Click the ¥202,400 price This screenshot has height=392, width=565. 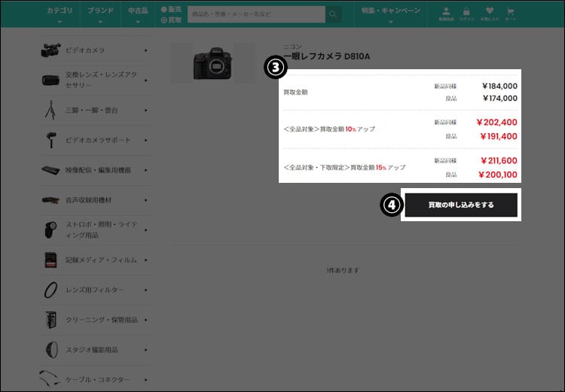(x=496, y=123)
